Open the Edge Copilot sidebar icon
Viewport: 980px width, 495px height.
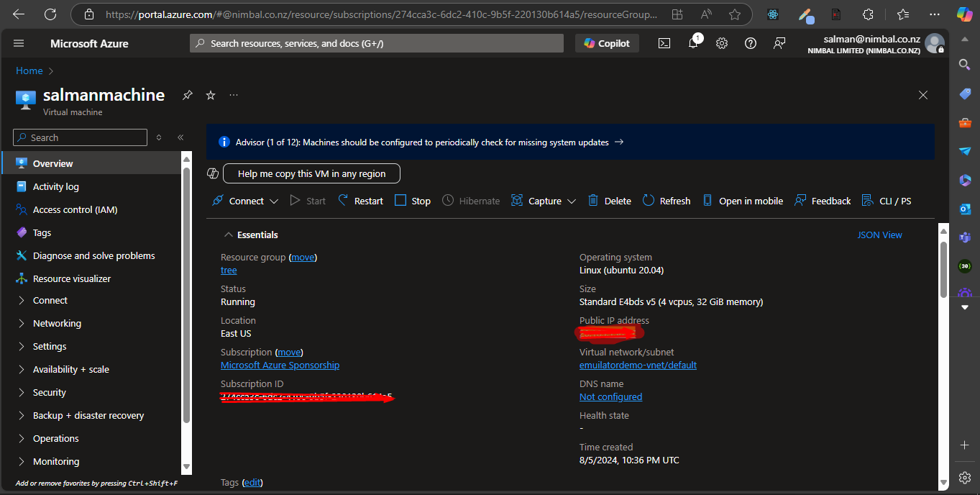tap(964, 14)
